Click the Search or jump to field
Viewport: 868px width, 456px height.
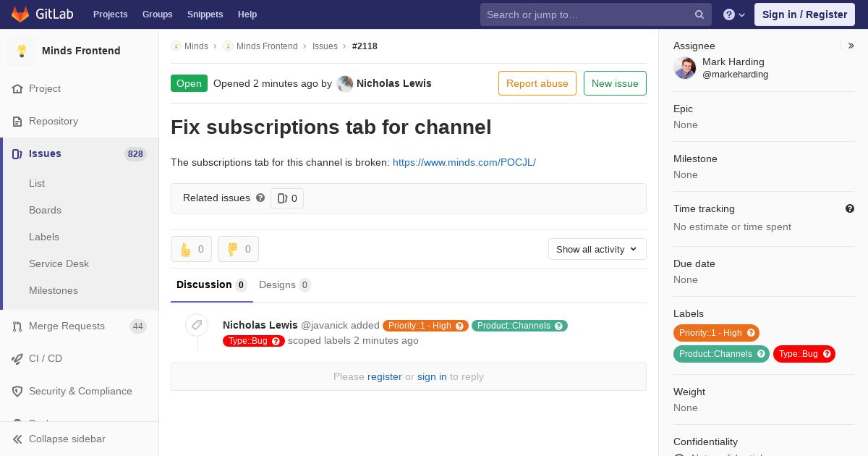click(596, 14)
